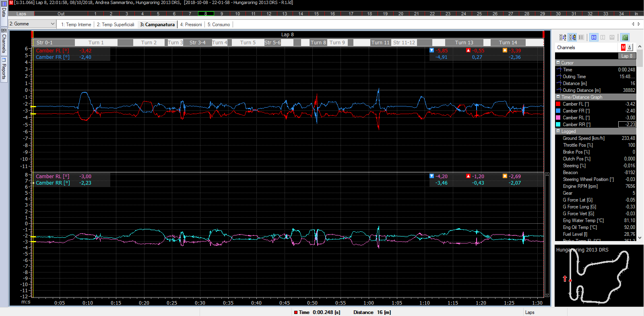
Task: Click the 'Lap 8' column header button
Action: (627, 56)
